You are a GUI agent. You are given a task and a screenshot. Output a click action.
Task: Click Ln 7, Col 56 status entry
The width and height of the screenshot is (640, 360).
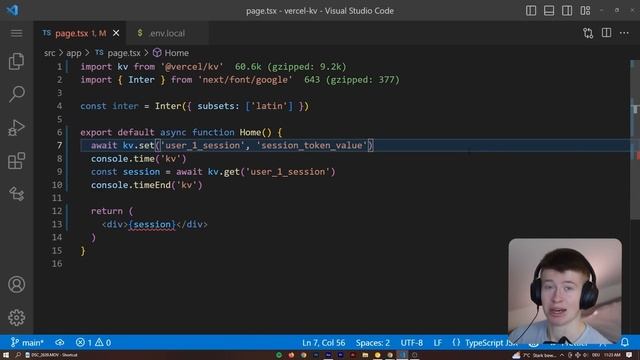click(x=323, y=342)
